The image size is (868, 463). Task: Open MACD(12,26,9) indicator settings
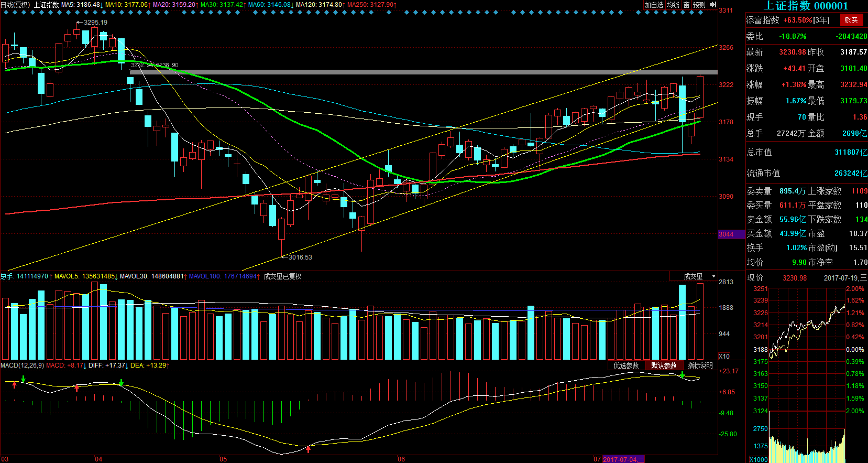22,365
